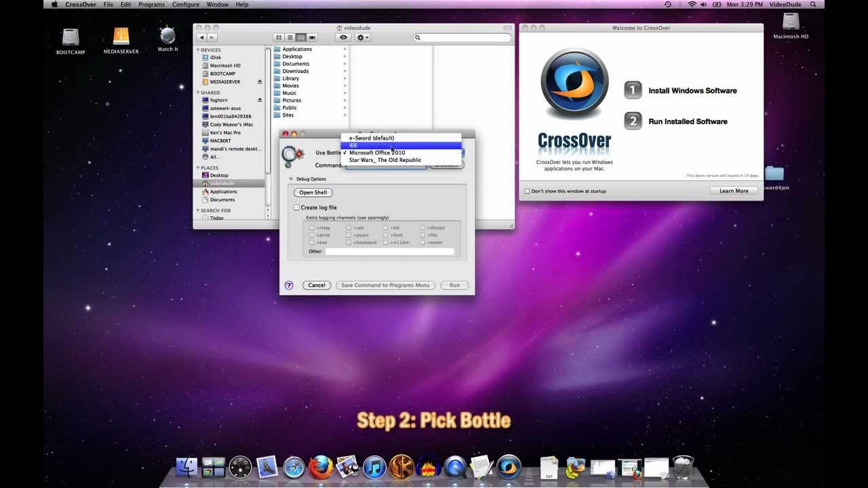The width and height of the screenshot is (868, 488).
Task: Enable Create log file checkbox
Action: pos(296,207)
